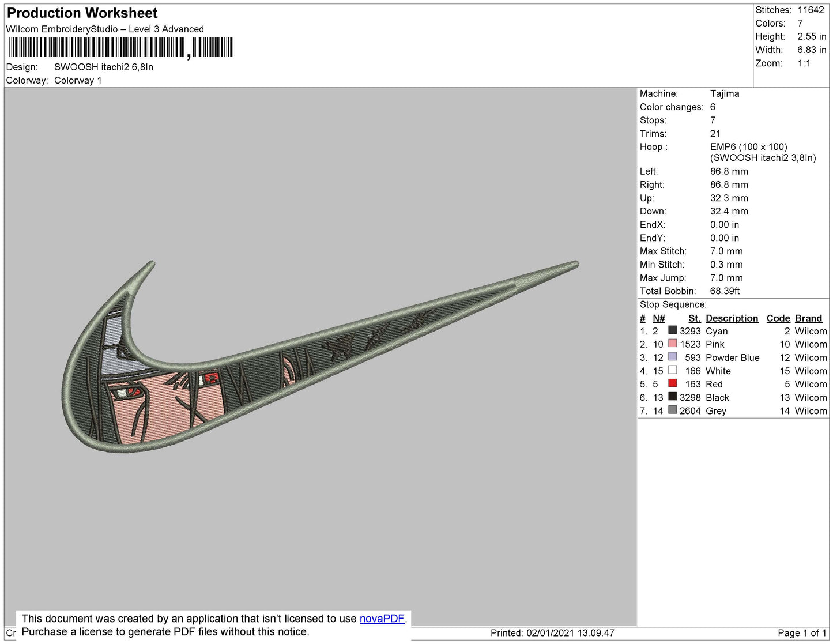Click the Red thread color swatch
Image resolution: width=833 pixels, height=644 pixels.
coord(672,383)
